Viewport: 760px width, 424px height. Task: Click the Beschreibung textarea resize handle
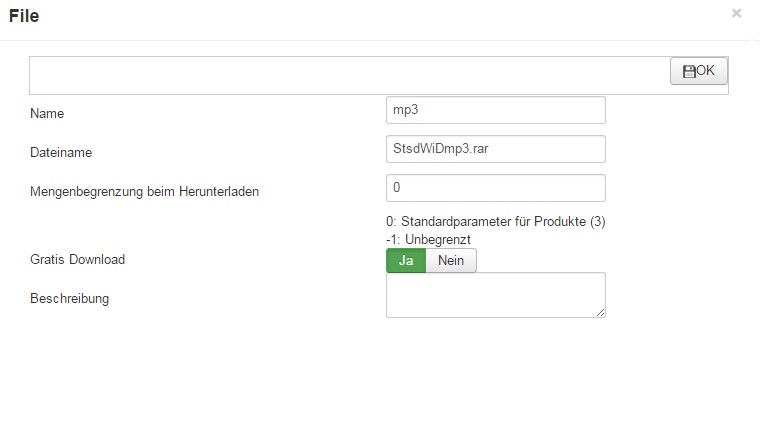point(601,313)
